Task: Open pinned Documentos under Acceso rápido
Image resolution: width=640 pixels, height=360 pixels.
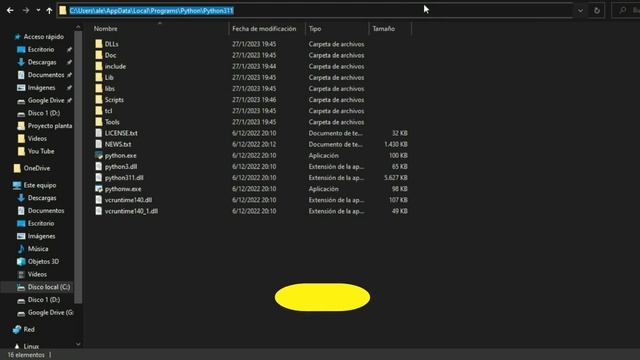Action: click(x=46, y=75)
